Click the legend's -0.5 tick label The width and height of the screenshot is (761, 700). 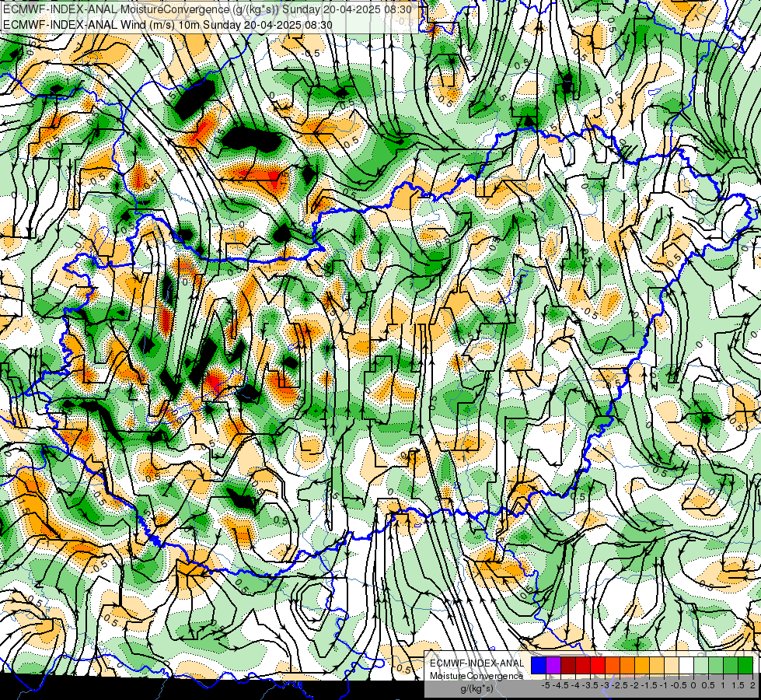pyautogui.click(x=679, y=685)
